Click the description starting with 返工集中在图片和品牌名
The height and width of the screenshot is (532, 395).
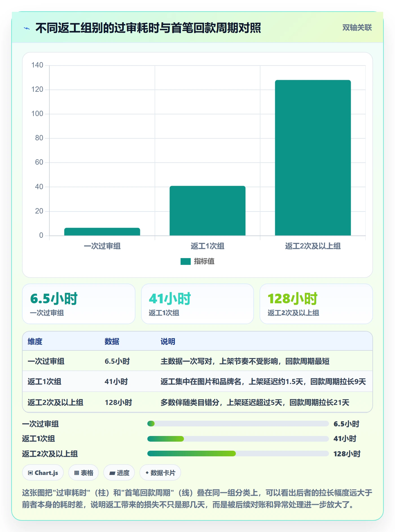263,381
